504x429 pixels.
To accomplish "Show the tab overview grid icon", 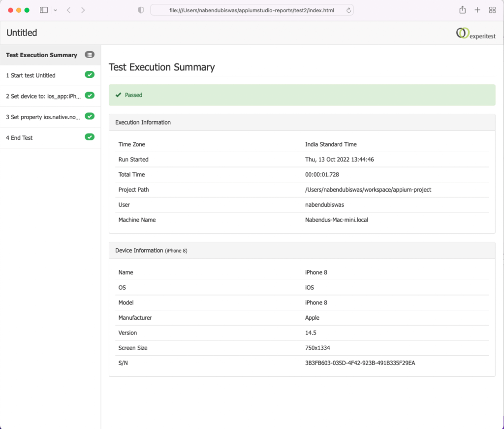I will [492, 10].
